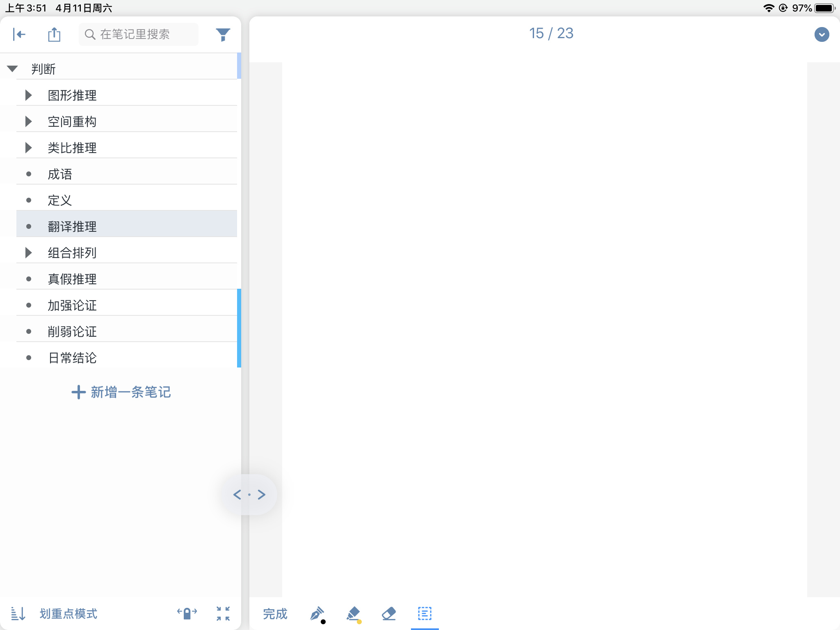Toggle 划重点模式 highlight mode
Image resolution: width=840 pixels, height=630 pixels.
click(68, 614)
